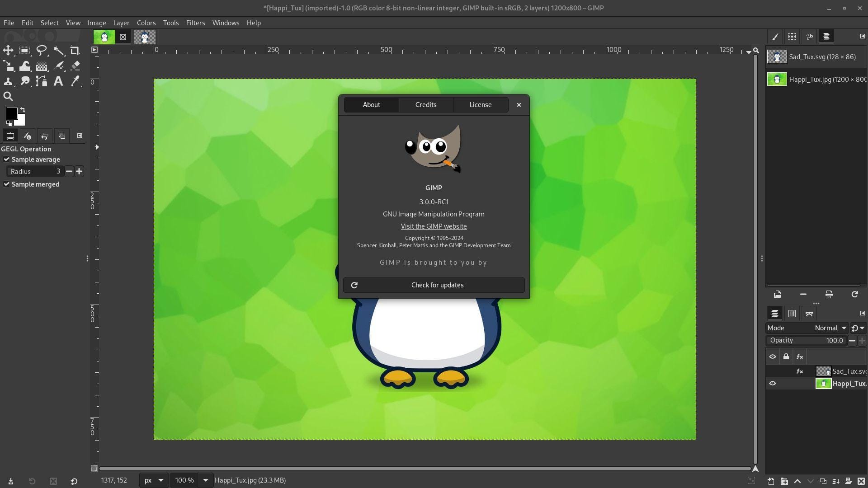Activate the Text tool
Screen dimensions: 868x488
click(58, 81)
